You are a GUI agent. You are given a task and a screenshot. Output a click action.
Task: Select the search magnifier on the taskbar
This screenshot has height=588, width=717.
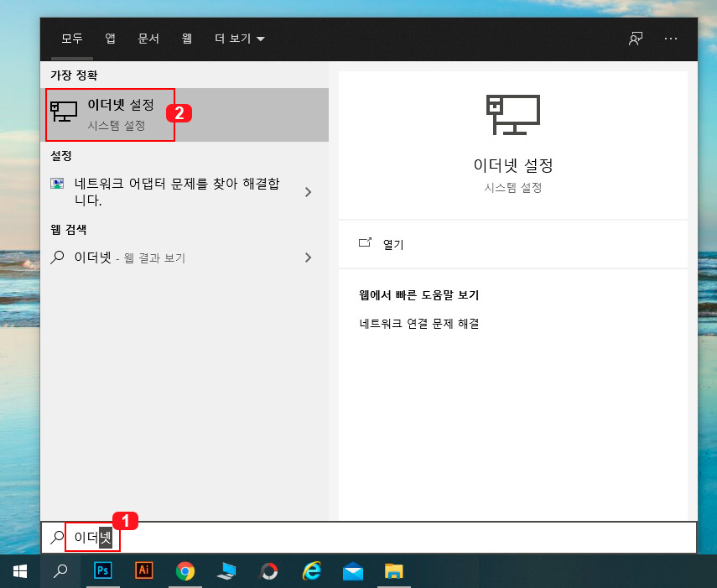tap(60, 570)
